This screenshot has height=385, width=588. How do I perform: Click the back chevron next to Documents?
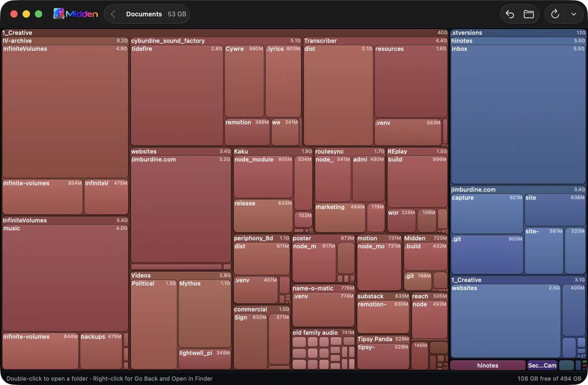point(113,14)
